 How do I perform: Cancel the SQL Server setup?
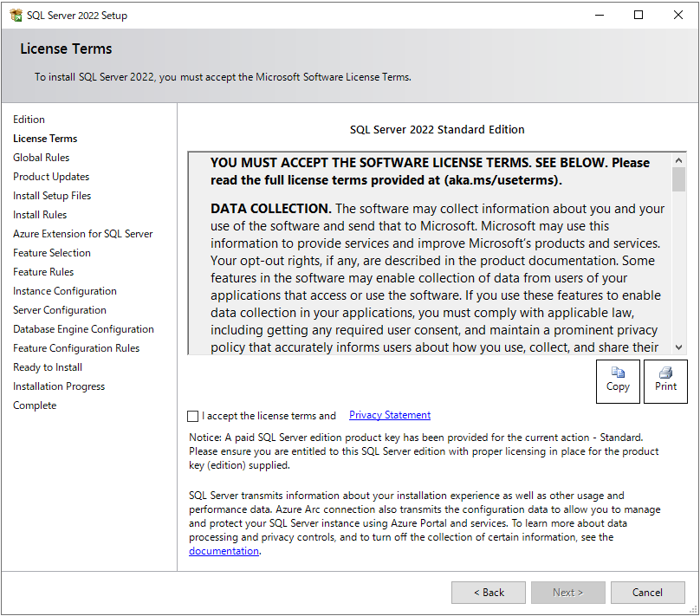647,593
